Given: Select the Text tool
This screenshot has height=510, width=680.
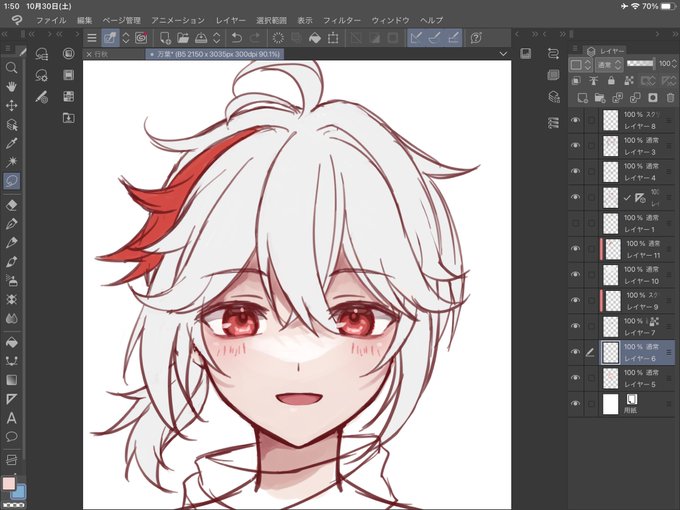Looking at the screenshot, I should pos(12,418).
